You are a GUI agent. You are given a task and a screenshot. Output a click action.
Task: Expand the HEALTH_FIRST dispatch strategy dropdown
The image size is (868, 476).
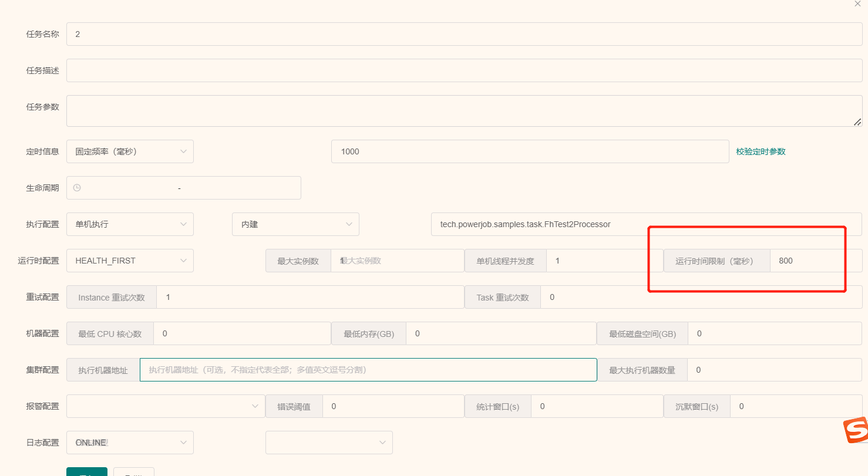130,261
